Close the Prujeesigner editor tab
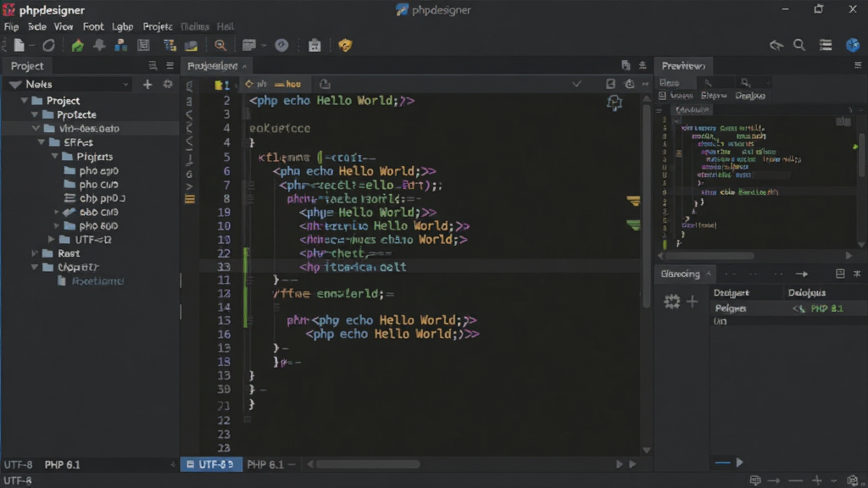 pyautogui.click(x=244, y=66)
